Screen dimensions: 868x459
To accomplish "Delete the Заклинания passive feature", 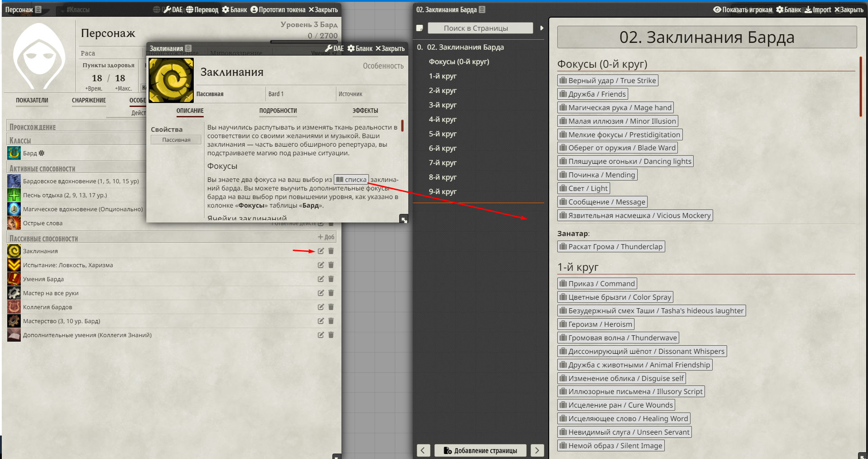I will 331,251.
